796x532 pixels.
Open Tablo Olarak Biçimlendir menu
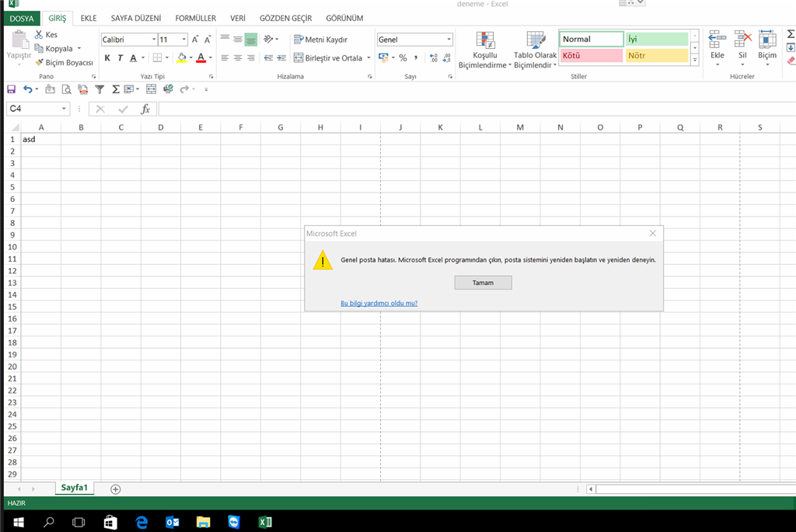coord(535,50)
